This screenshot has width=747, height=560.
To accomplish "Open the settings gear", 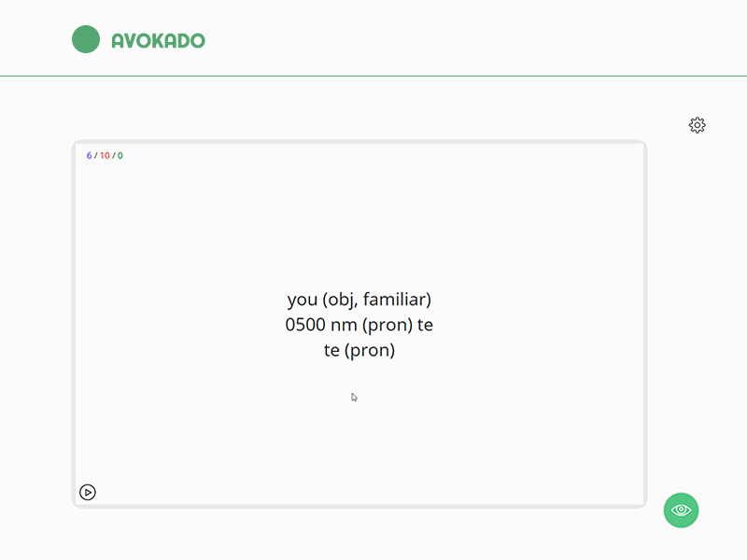I will click(698, 125).
